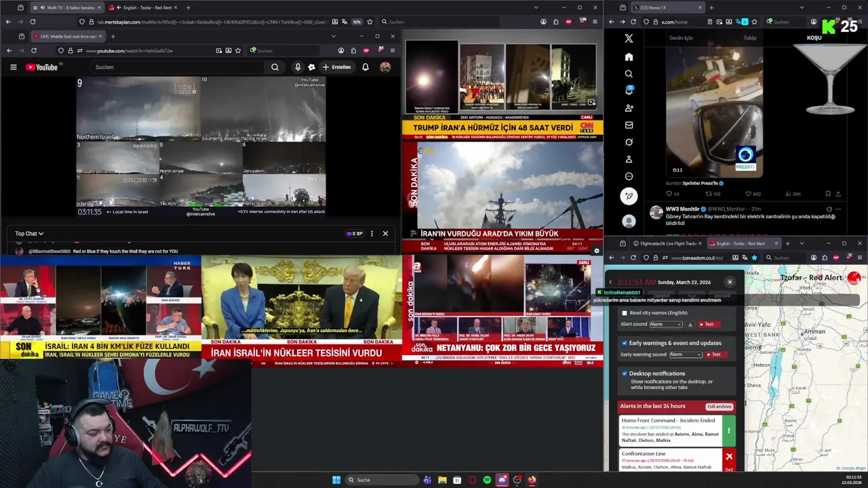Open the Alert sound dropdown
The width and height of the screenshot is (868, 488).
666,325
